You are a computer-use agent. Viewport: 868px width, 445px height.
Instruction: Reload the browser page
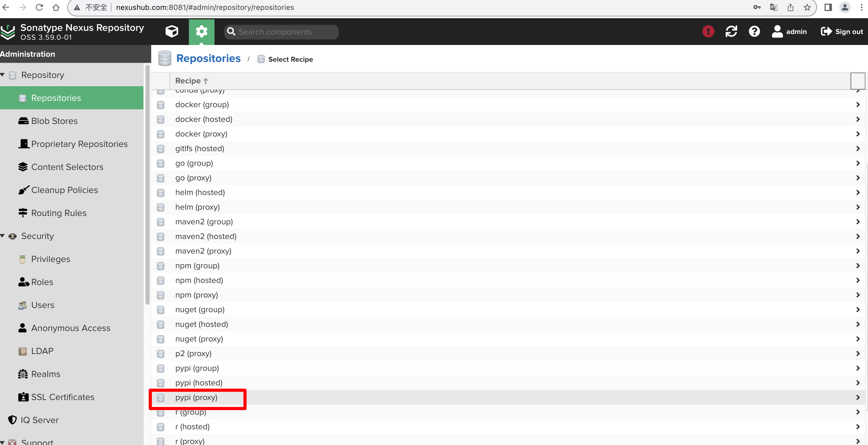40,7
